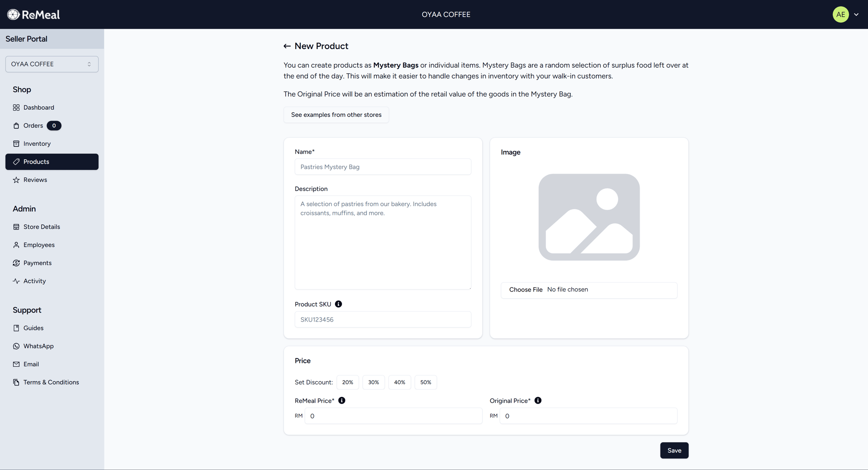Click the AE user avatar
The height and width of the screenshot is (470, 868).
[x=840, y=14]
